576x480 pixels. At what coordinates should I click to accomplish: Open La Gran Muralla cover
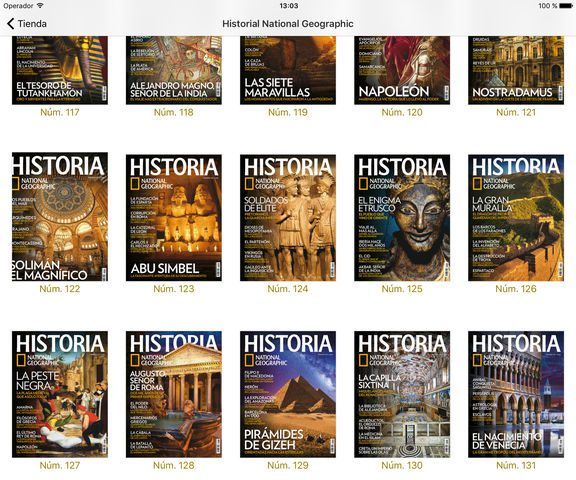(x=516, y=218)
